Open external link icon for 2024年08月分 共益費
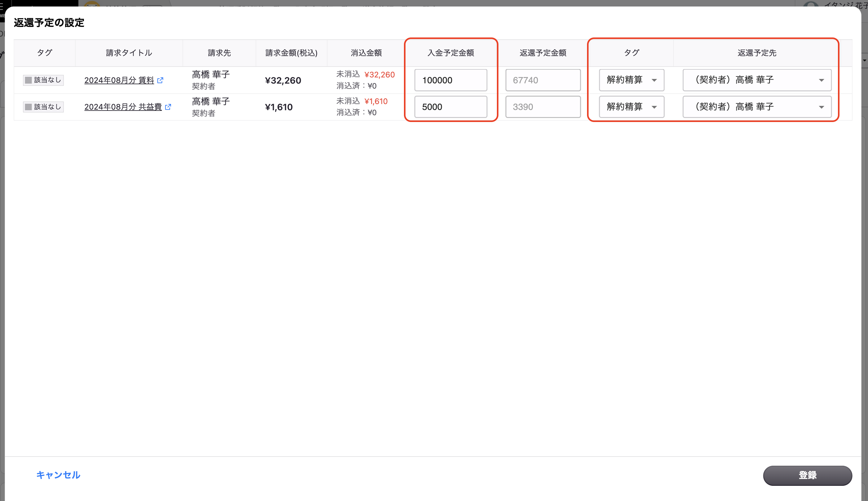 (x=168, y=107)
